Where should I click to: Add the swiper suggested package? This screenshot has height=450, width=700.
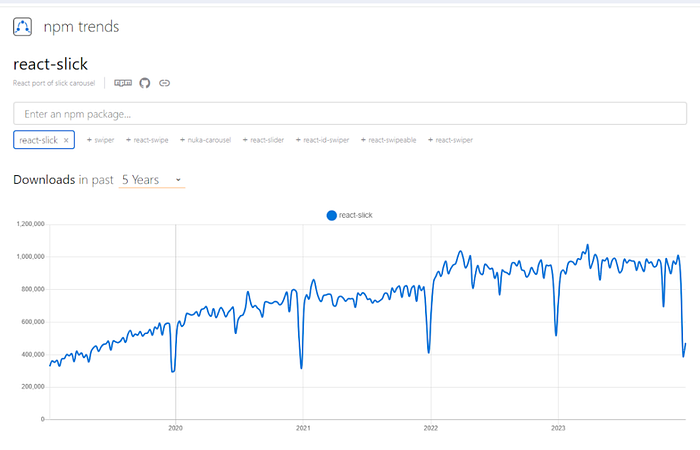tap(101, 140)
